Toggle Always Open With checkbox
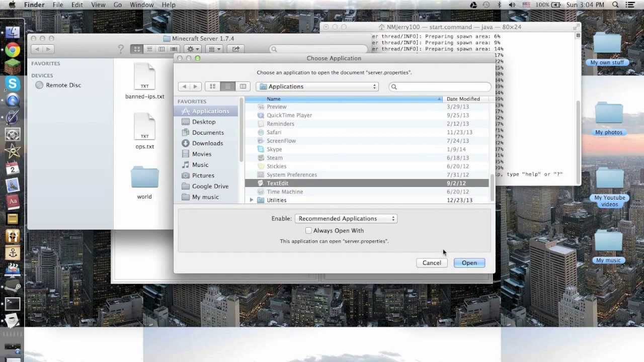Screen dimensions: 644x362 (308, 230)
